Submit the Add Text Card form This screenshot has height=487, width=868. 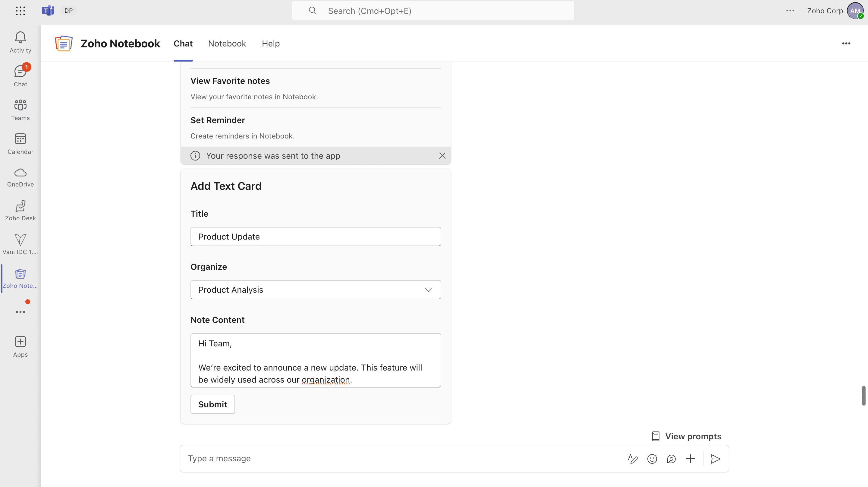pos(212,404)
